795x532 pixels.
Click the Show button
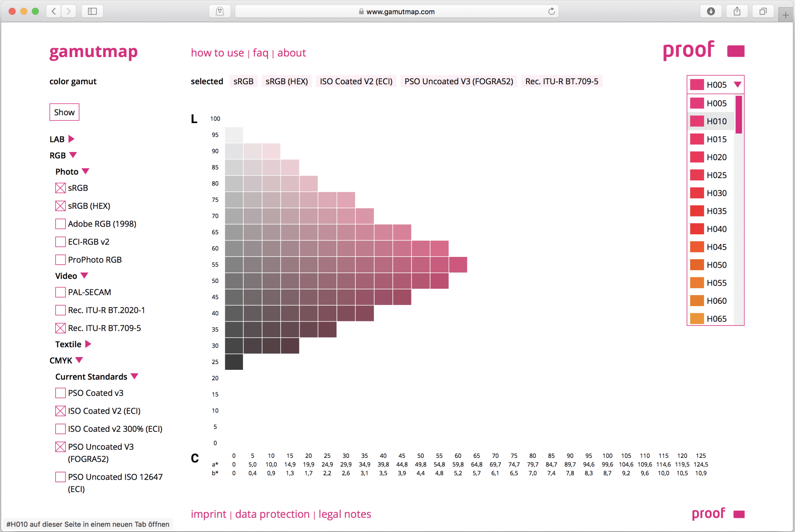click(x=64, y=112)
